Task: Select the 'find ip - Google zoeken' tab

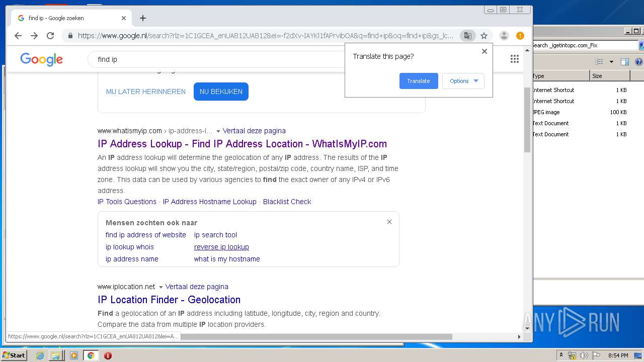Action: [70, 18]
